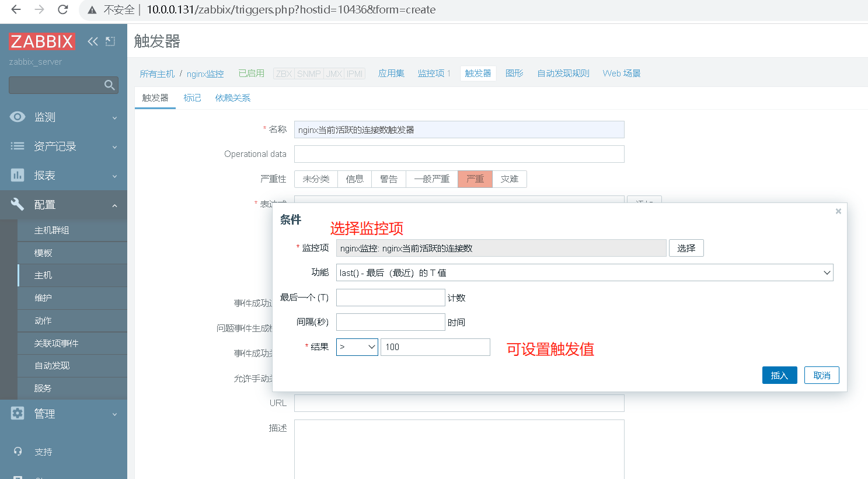Open the 自动发现规则 link

click(563, 74)
